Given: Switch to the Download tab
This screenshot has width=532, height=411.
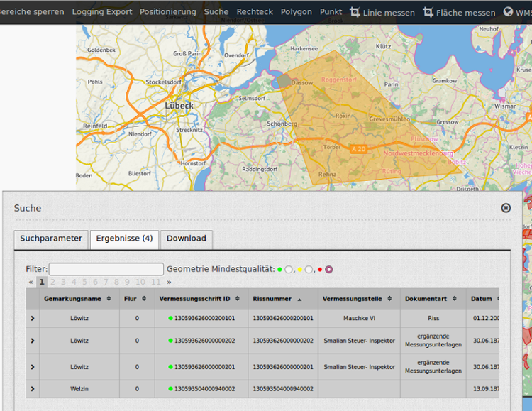Looking at the screenshot, I should (x=187, y=239).
